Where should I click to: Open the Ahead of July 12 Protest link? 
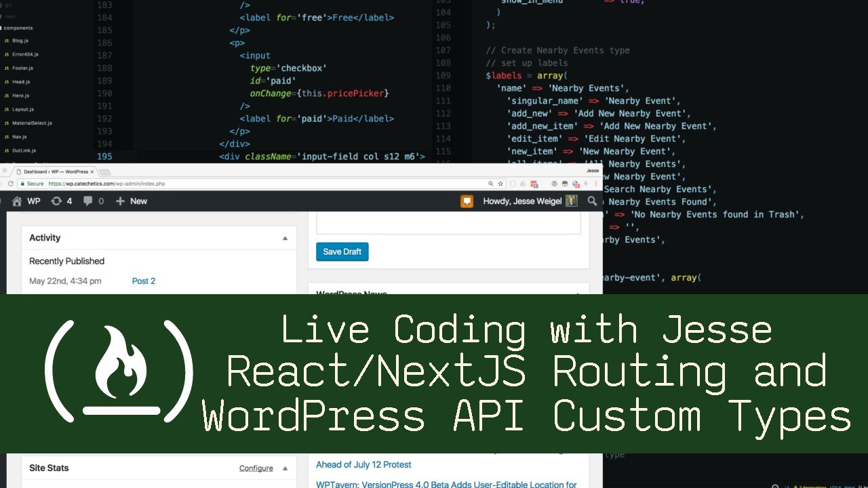[x=363, y=465]
